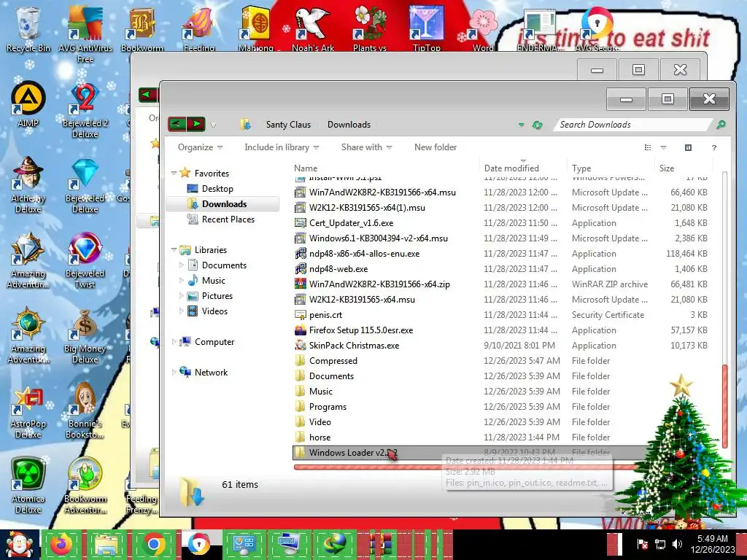Screen dimensions: 747x560
Task: Select the Bejeweled Twist desktop icon
Action: pos(85,261)
